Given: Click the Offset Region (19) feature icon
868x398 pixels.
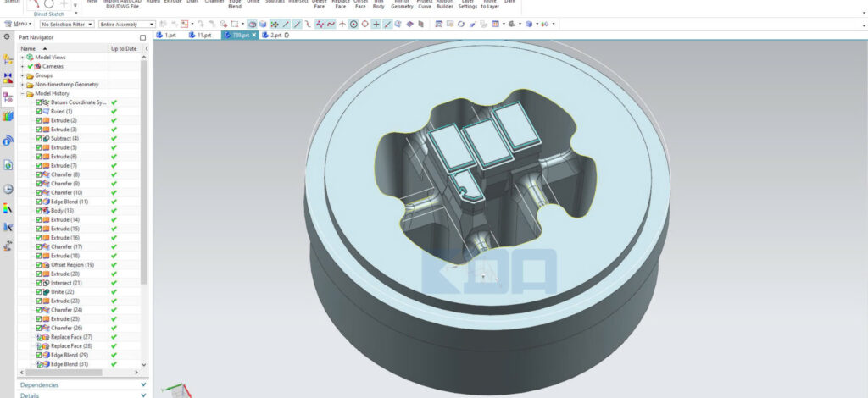Looking at the screenshot, I should [46, 265].
